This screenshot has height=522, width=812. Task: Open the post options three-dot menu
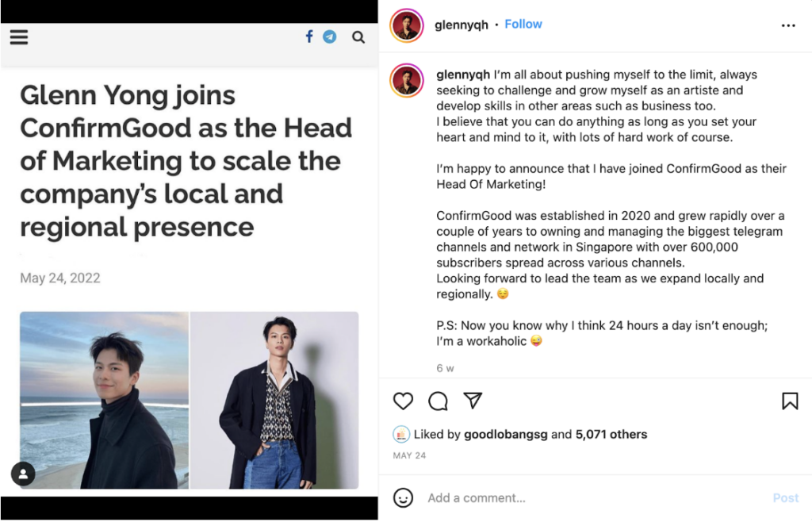pyautogui.click(x=789, y=25)
